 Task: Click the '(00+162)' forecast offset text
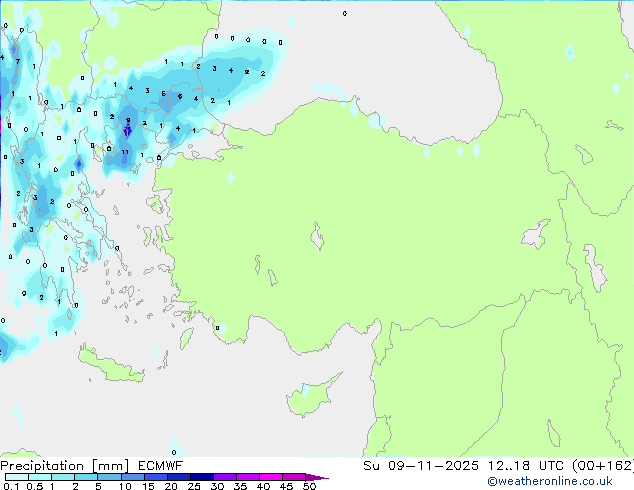click(602, 466)
